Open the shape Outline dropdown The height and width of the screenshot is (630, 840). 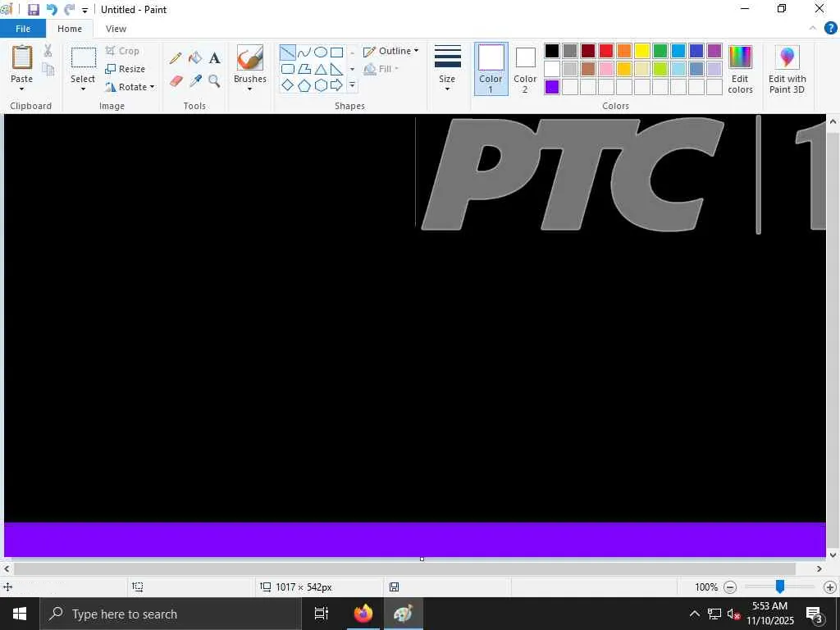tap(391, 51)
